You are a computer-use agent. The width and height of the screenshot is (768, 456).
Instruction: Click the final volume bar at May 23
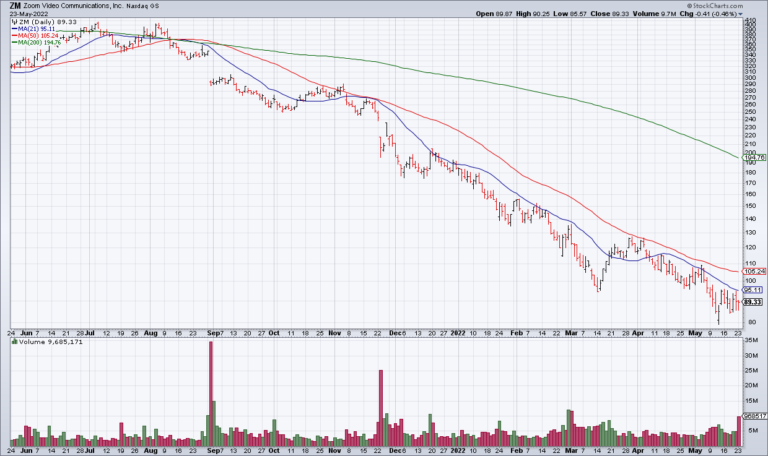(x=739, y=431)
